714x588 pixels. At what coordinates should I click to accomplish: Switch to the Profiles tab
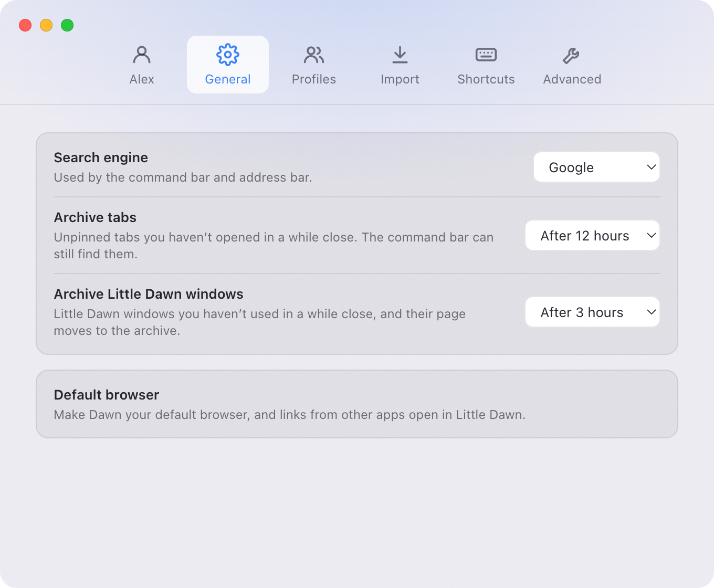tap(314, 65)
